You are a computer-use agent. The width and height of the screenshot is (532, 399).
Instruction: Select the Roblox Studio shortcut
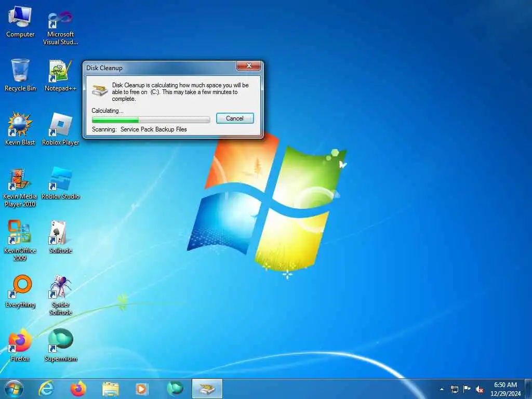60,183
